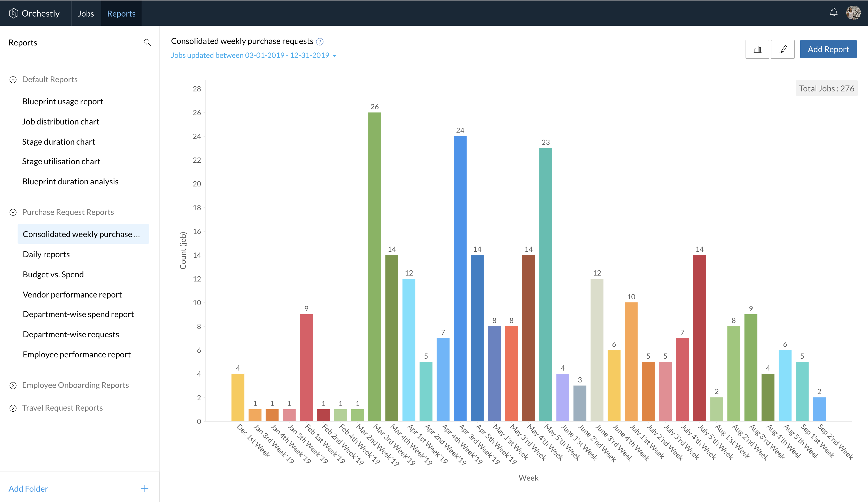Click the bar chart view icon
The width and height of the screenshot is (868, 502).
click(x=757, y=49)
